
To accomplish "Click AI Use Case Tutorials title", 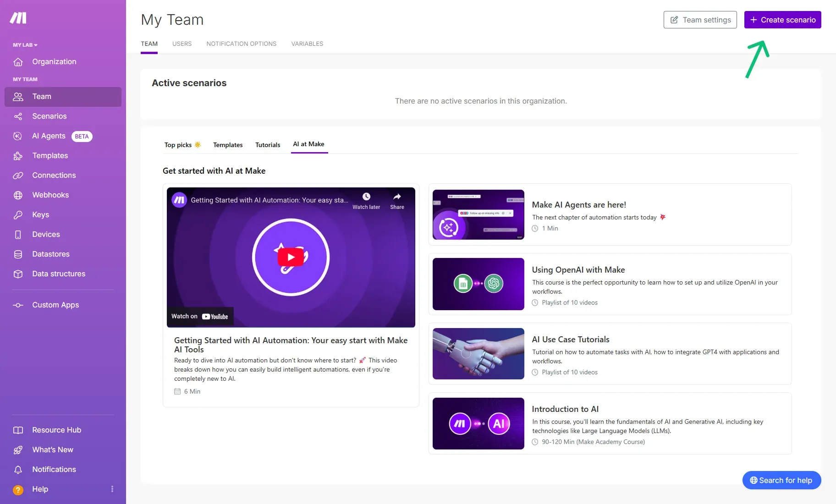I will pyautogui.click(x=571, y=340).
